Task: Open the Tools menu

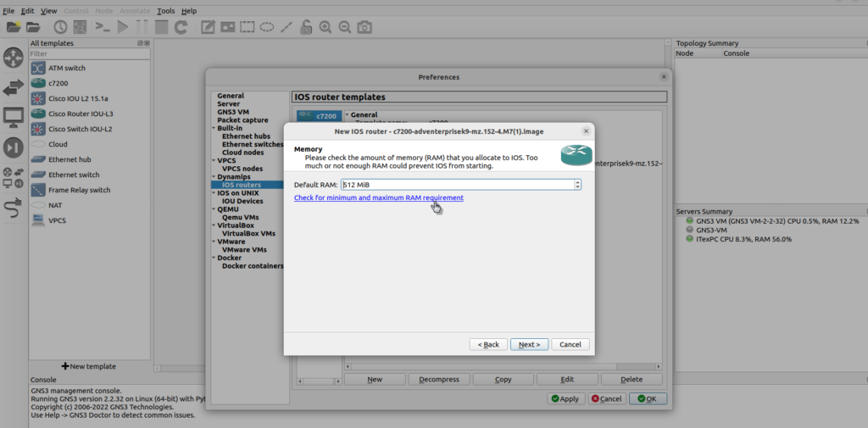Action: (x=165, y=11)
